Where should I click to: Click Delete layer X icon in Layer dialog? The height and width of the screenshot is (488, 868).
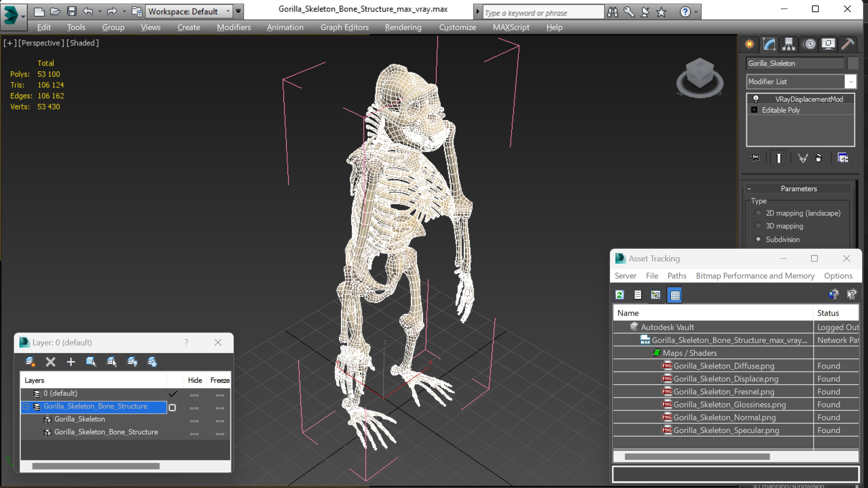point(51,362)
